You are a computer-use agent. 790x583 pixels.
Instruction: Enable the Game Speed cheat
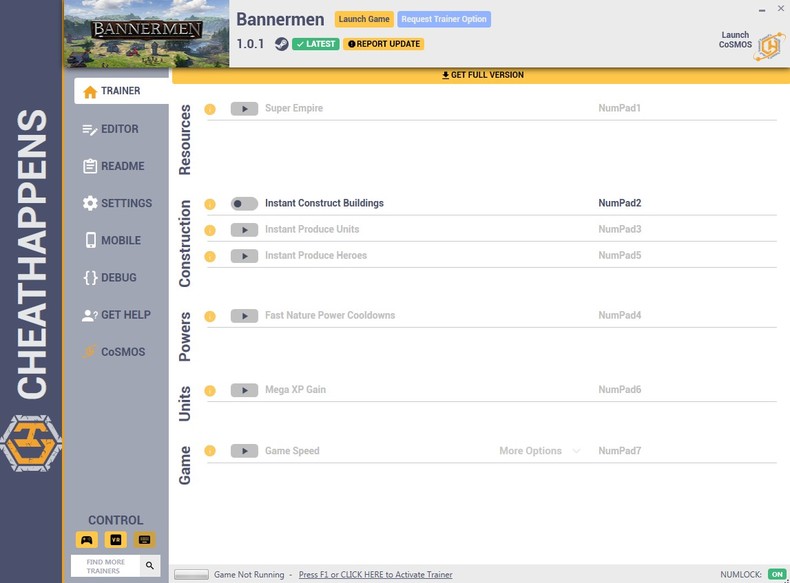coord(244,451)
